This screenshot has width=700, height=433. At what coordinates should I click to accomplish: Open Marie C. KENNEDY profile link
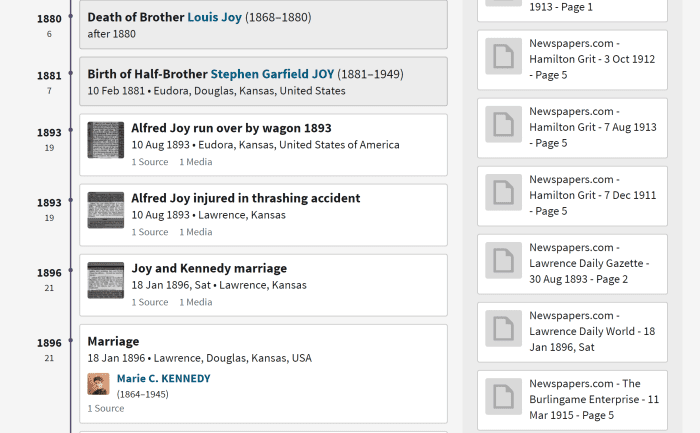pos(163,379)
